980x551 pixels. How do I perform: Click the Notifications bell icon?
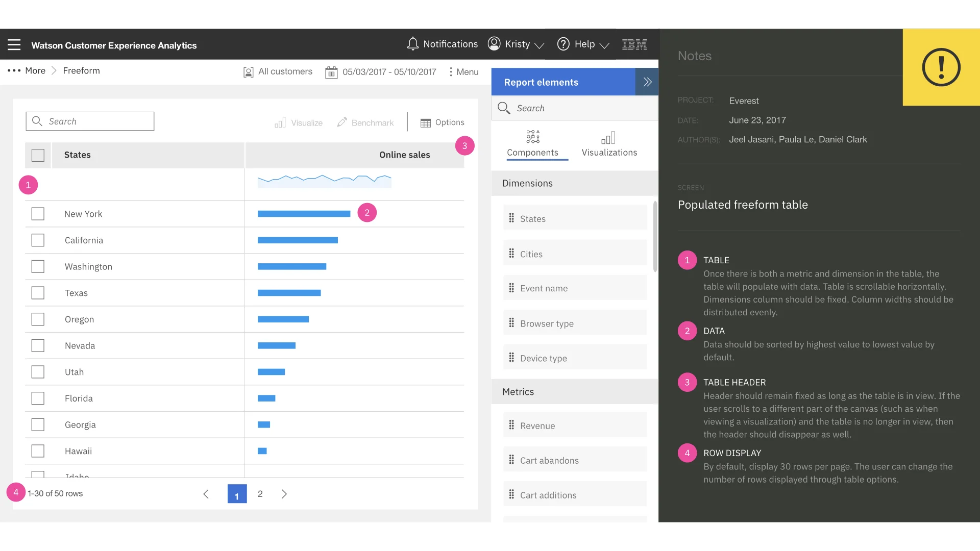tap(412, 44)
